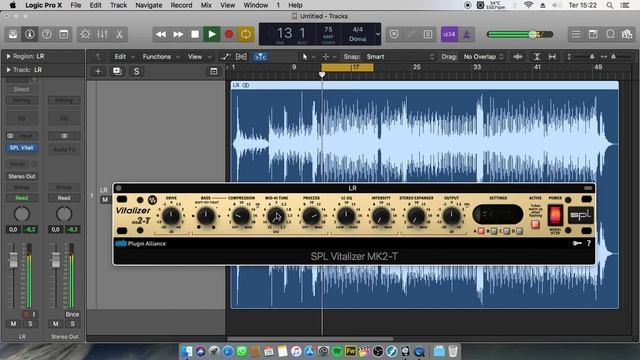Toggle the Vitalizer Active button
The width and height of the screenshot is (640, 360).
click(535, 224)
